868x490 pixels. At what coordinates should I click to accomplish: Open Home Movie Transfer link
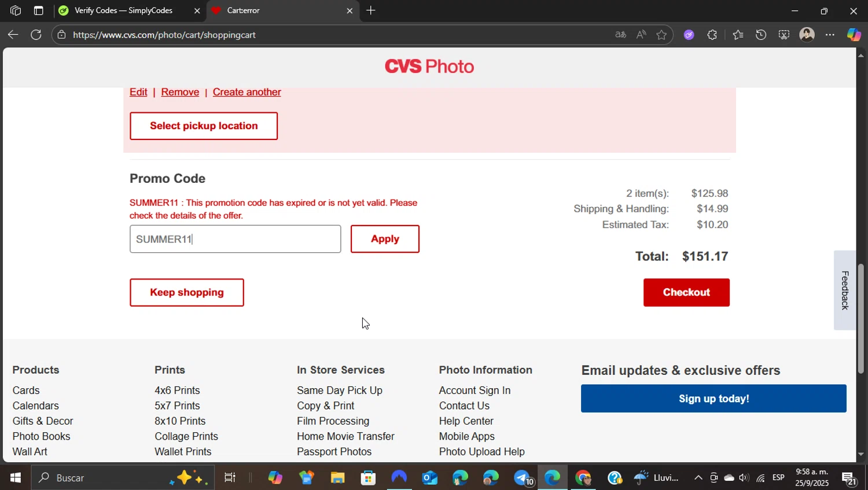pos(345,436)
